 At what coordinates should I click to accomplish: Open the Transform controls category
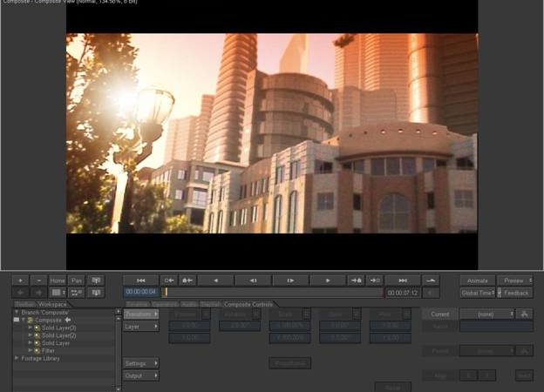141,314
